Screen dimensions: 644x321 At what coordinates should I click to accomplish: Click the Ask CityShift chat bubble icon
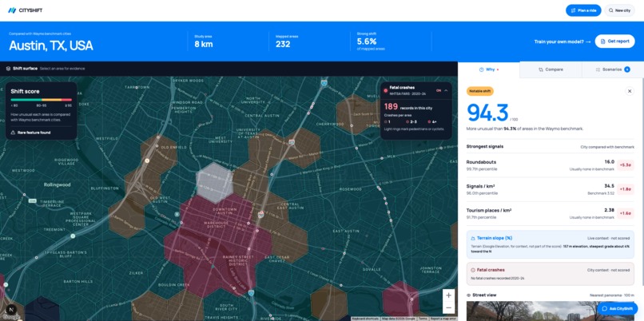point(605,309)
